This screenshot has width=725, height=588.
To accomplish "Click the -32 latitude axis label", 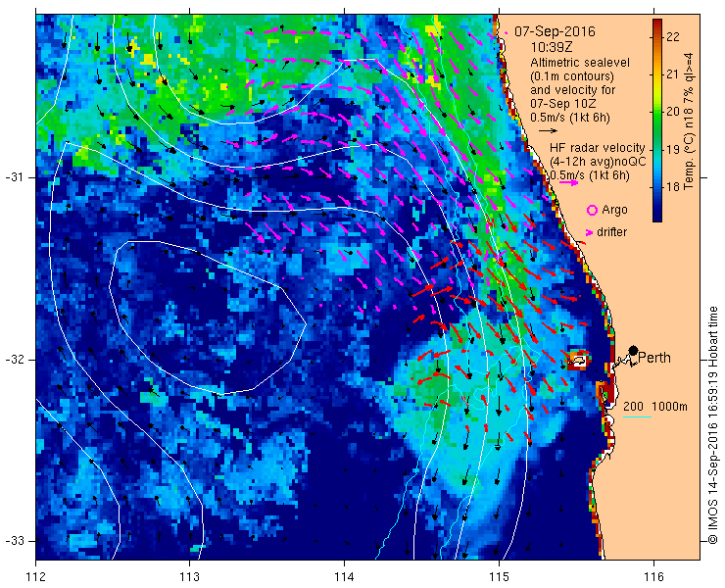I will click(14, 360).
